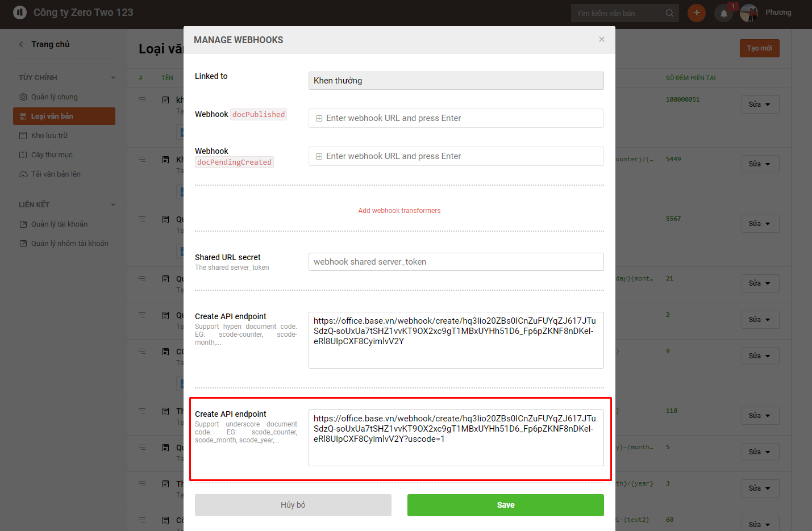Click the back arrow next to Trang chủ

(x=21, y=44)
